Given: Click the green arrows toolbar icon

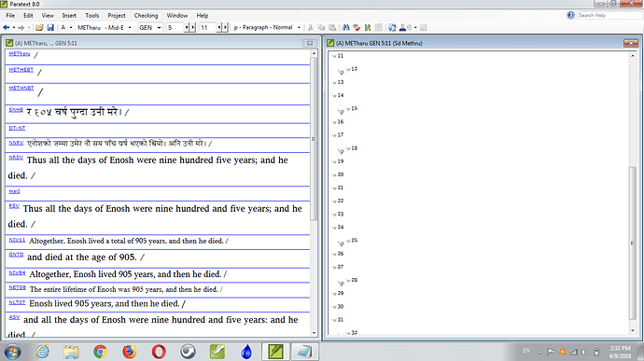Looking at the screenshot, I should (x=368, y=27).
